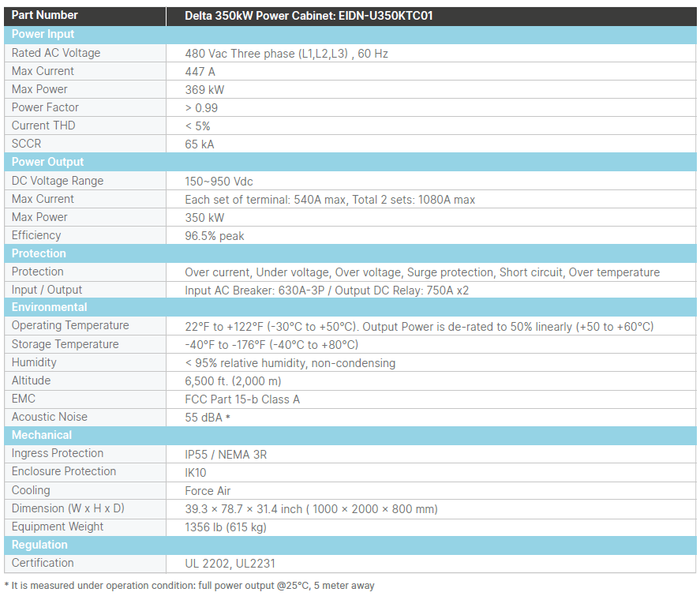The width and height of the screenshot is (700, 596).
Task: Click the "SCCR" label
Action: click(x=26, y=144)
